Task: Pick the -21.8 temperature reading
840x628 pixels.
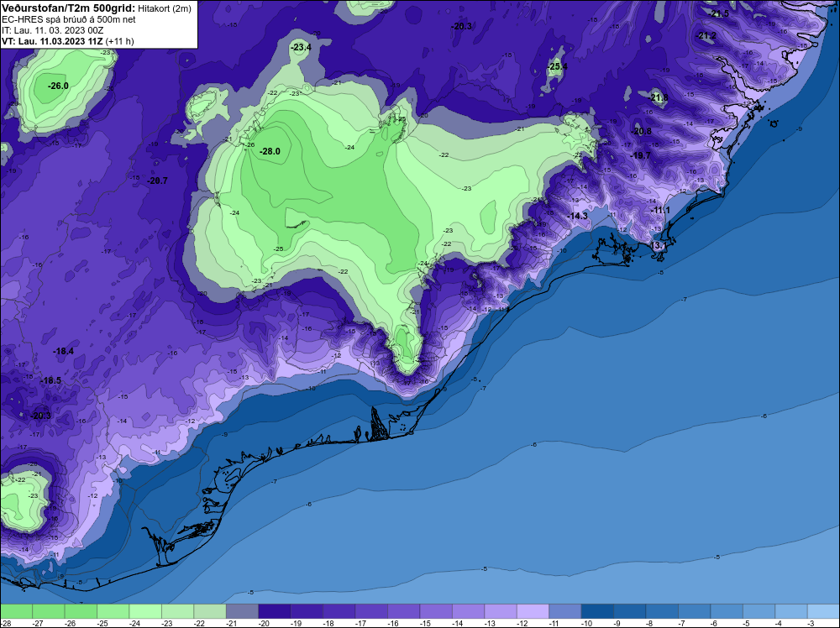Action: [x=658, y=97]
